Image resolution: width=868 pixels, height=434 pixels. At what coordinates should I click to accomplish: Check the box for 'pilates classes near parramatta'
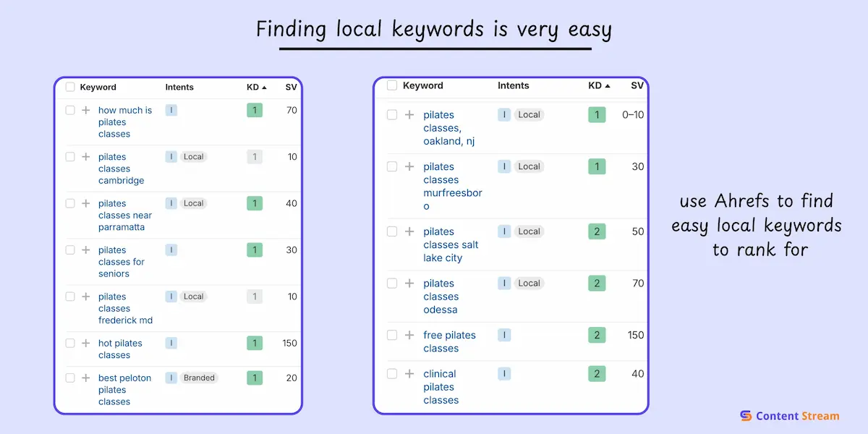70,203
